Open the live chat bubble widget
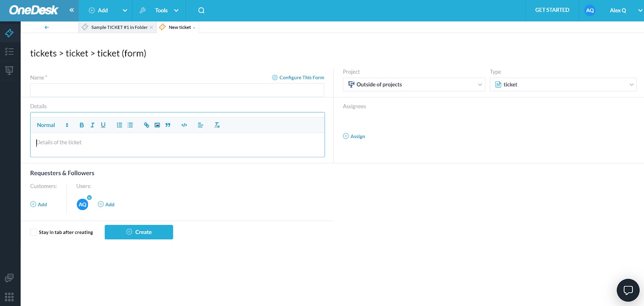Image resolution: width=644 pixels, height=306 pixels. pos(628,290)
